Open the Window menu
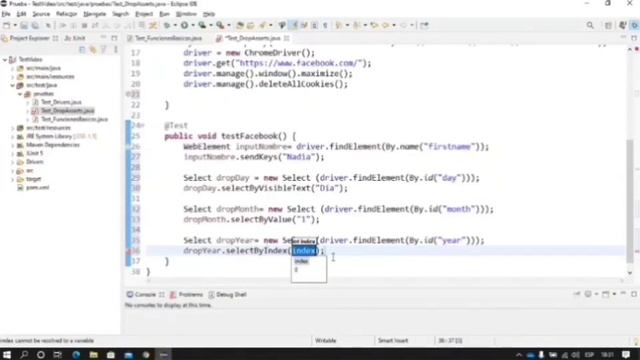This screenshot has width=640, height=360. coord(186,14)
